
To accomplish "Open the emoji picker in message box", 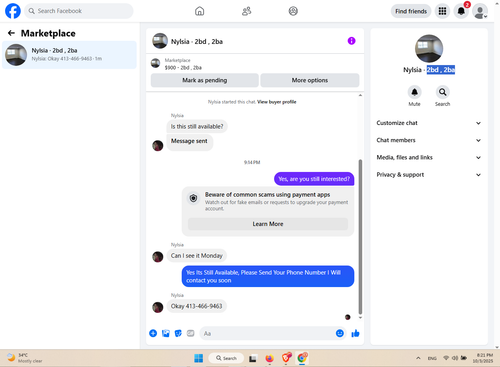I will [x=340, y=333].
